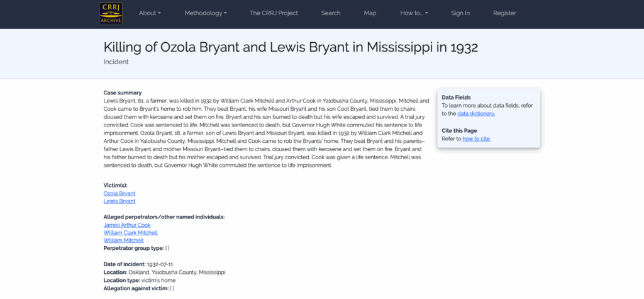Image resolution: width=644 pixels, height=299 pixels.
Task: Follow the how to cite link
Action: (x=476, y=138)
